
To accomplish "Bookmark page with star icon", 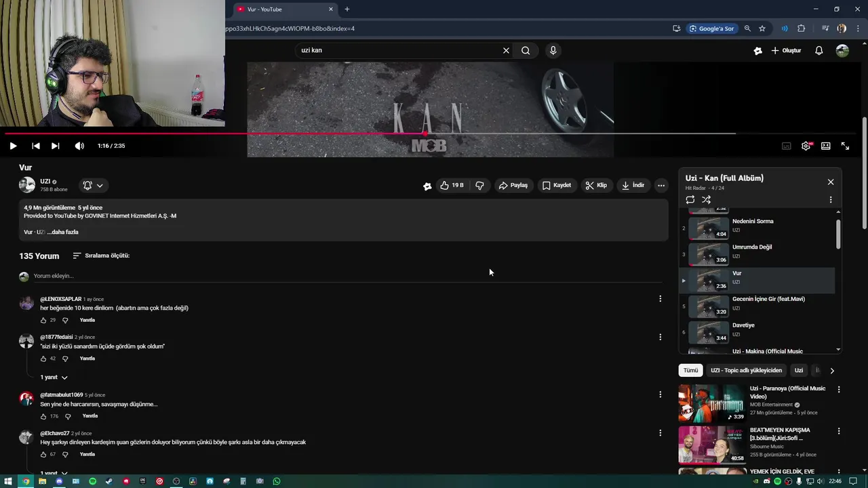I will point(762,28).
